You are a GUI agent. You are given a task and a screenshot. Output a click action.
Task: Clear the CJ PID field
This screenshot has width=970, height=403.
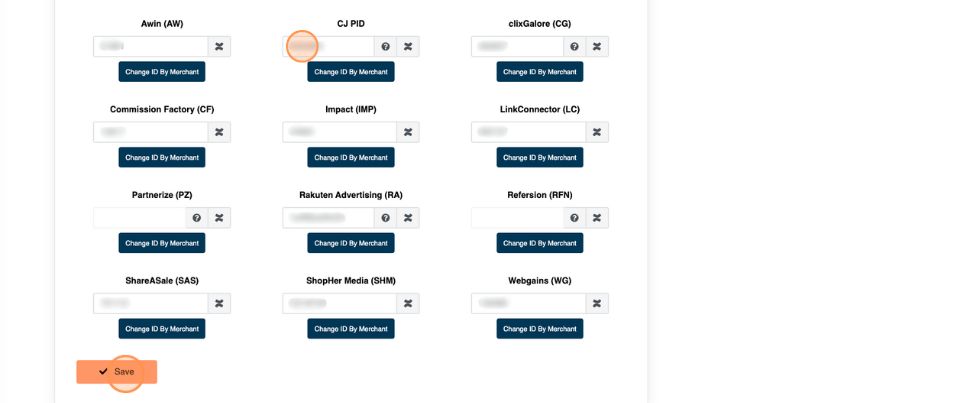click(408, 46)
